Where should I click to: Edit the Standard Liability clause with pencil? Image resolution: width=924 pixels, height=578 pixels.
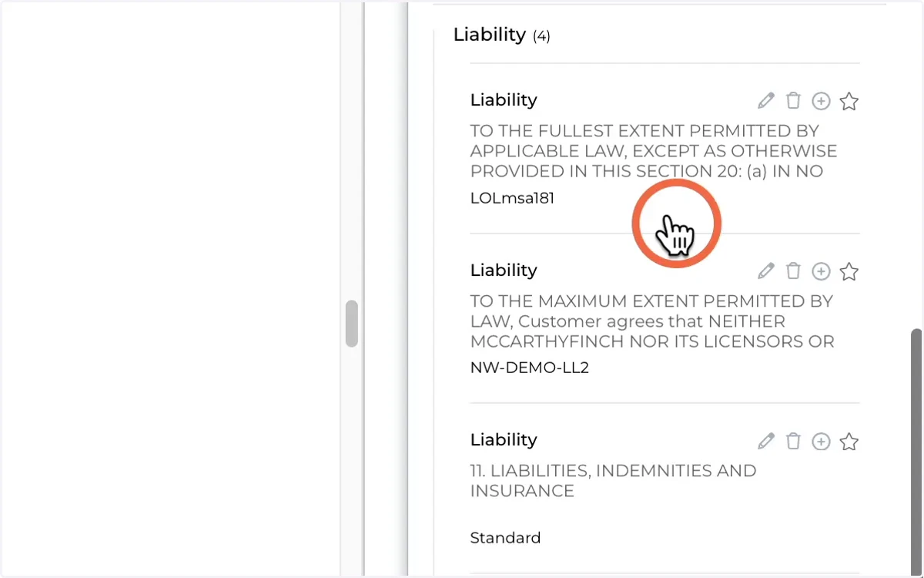tap(765, 442)
